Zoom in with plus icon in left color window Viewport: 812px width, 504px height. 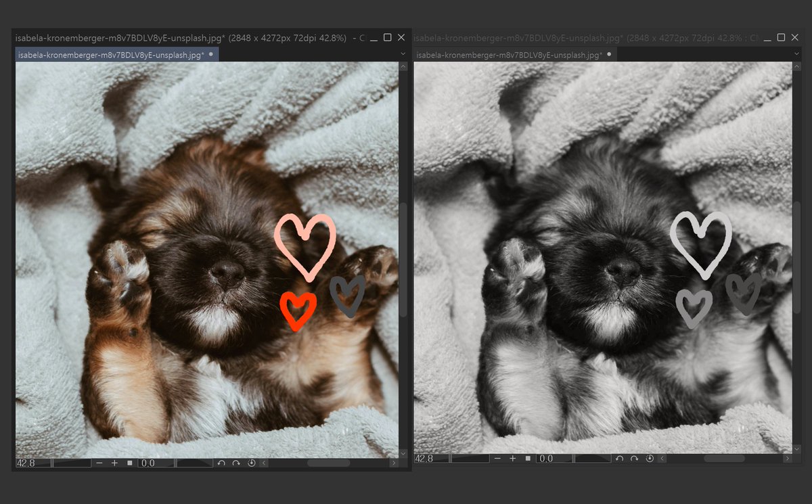(114, 463)
